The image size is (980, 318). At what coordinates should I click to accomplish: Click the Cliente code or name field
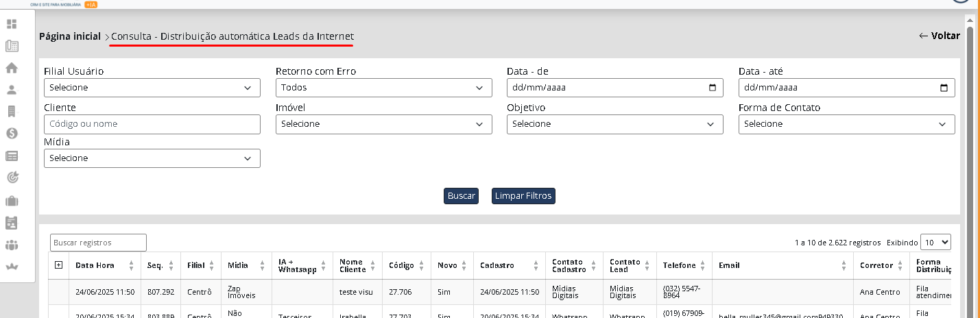[x=152, y=124]
